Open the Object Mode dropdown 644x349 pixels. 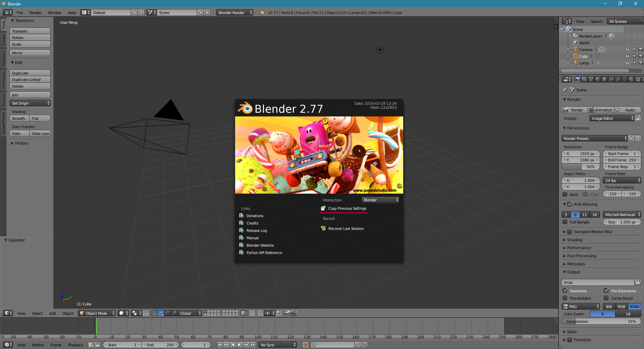tap(97, 313)
